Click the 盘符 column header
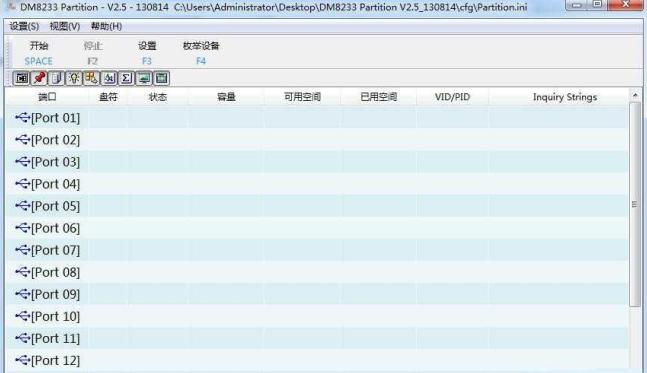Screen dimensions: 647x373 [108, 97]
